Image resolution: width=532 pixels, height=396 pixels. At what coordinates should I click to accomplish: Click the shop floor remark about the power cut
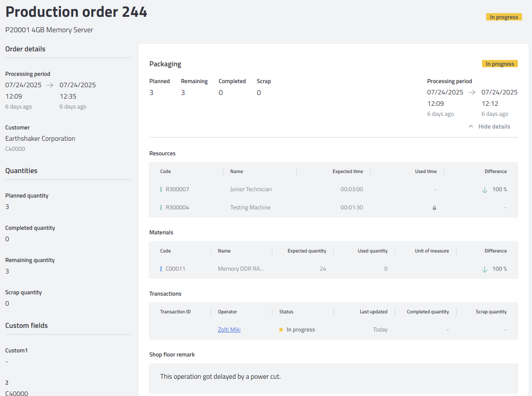click(x=220, y=376)
